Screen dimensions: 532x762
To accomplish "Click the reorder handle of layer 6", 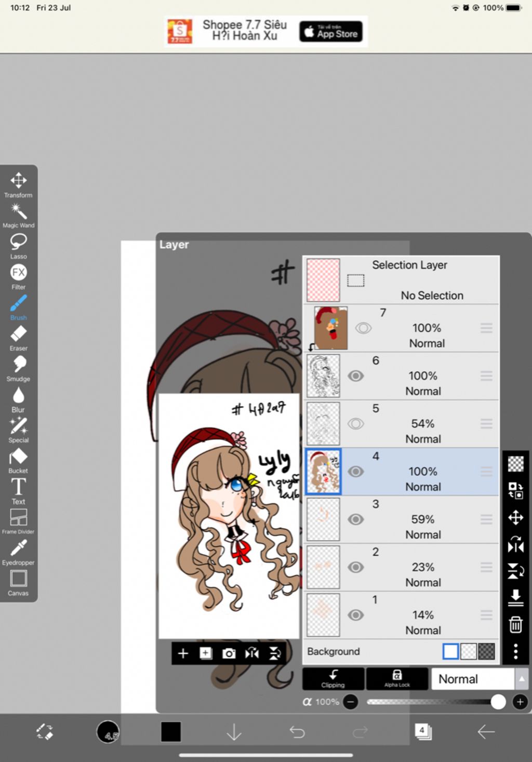I will click(486, 376).
